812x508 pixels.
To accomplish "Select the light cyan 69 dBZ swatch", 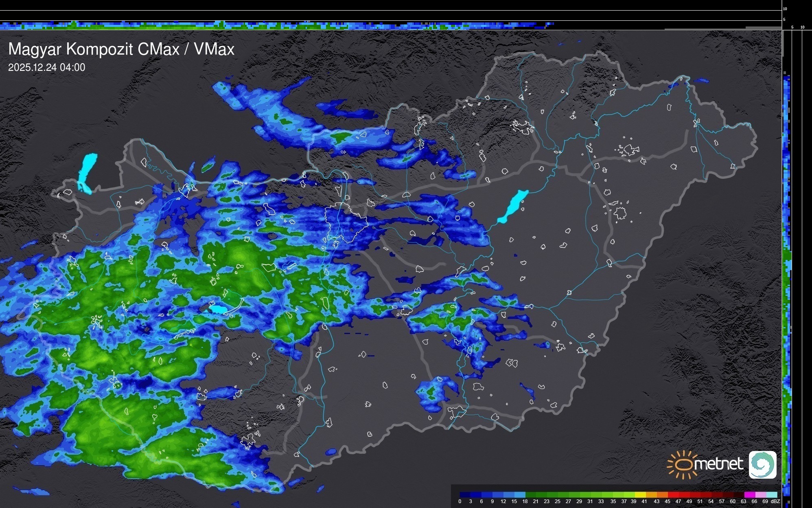I will pos(771,495).
